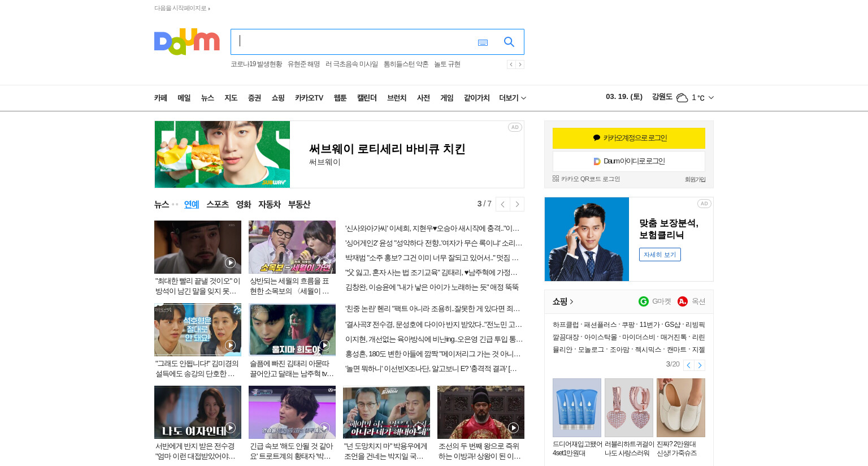Click the AD badge on Subway banner
Screen dimensions: 868x466
[515, 127]
